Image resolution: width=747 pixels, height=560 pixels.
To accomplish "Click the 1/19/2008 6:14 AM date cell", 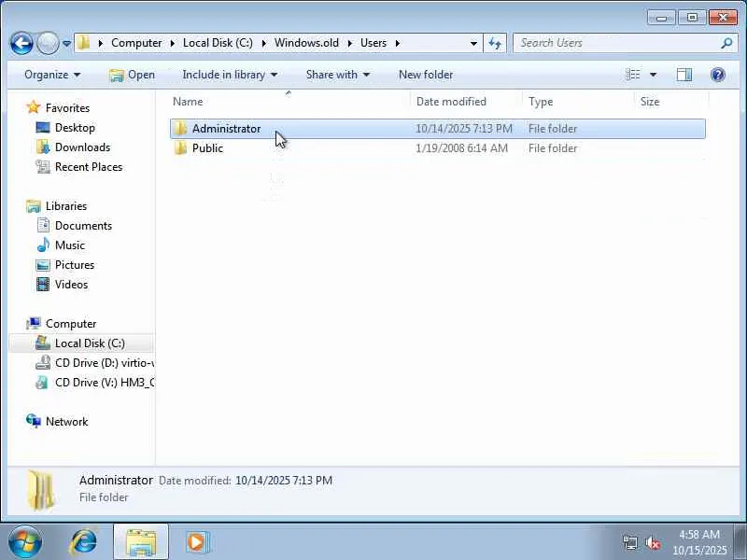I will tap(461, 148).
